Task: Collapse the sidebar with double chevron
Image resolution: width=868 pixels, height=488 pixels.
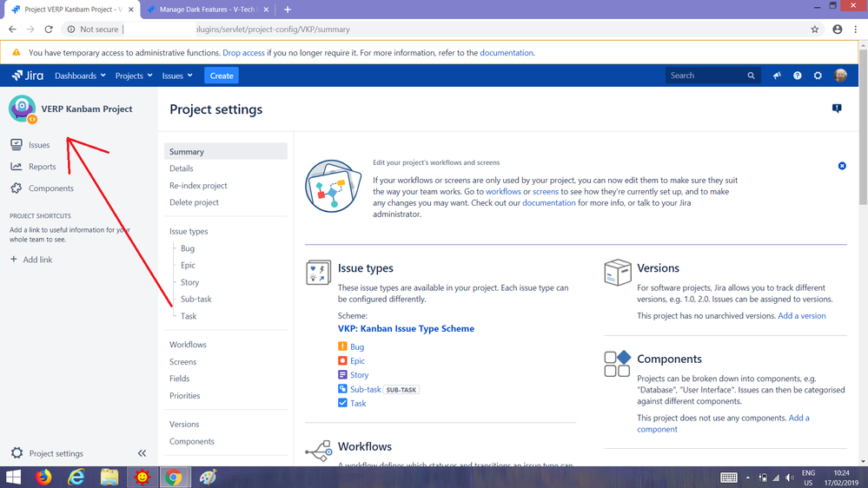Action: (142, 453)
